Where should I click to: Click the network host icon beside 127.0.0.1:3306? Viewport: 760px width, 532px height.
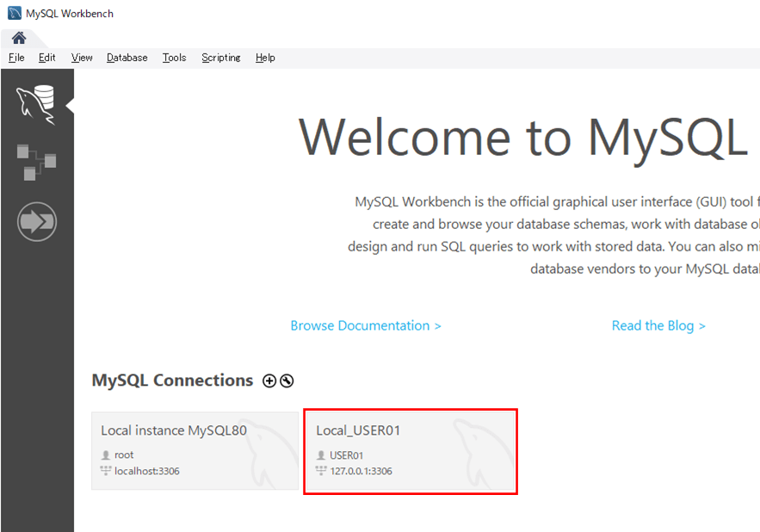coord(321,471)
